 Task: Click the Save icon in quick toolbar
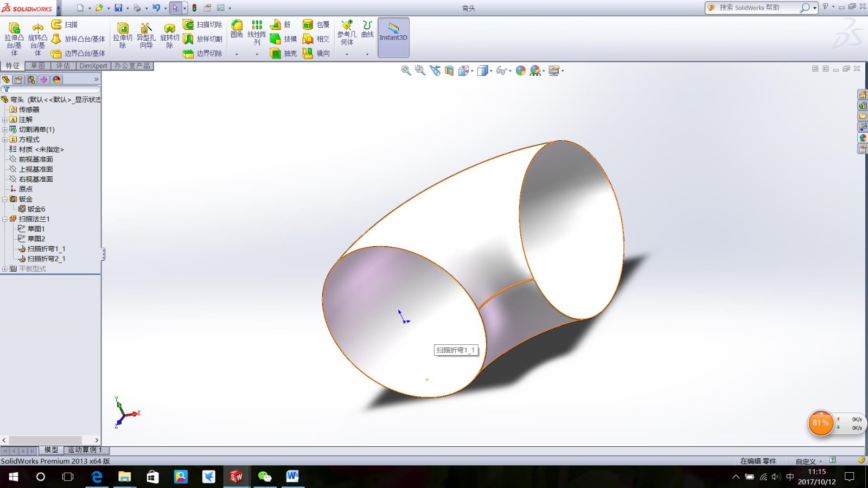118,8
